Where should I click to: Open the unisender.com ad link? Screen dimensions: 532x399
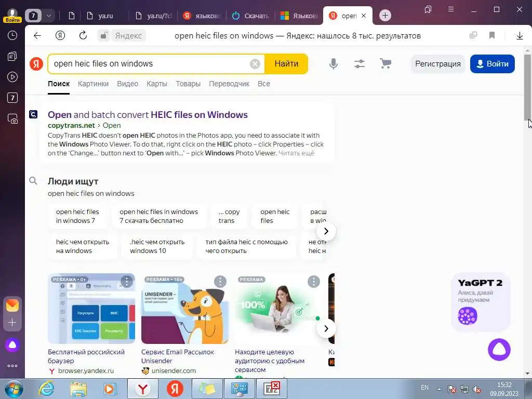click(x=174, y=371)
